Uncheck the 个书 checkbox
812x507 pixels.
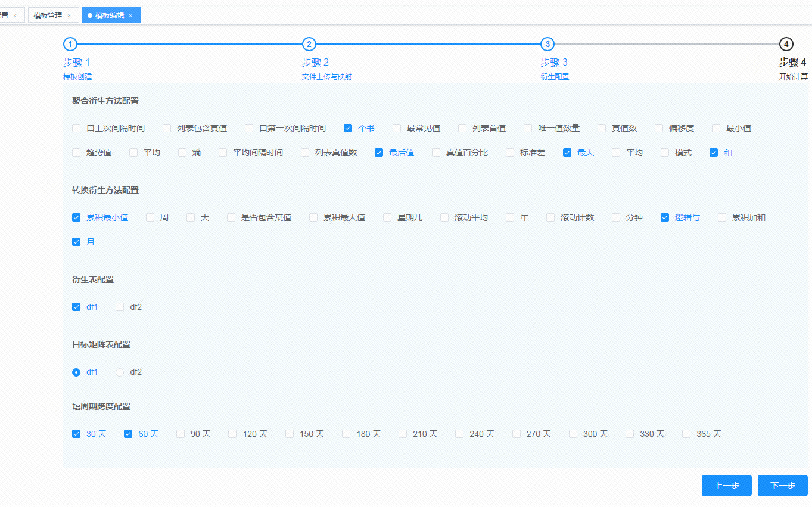click(x=348, y=128)
